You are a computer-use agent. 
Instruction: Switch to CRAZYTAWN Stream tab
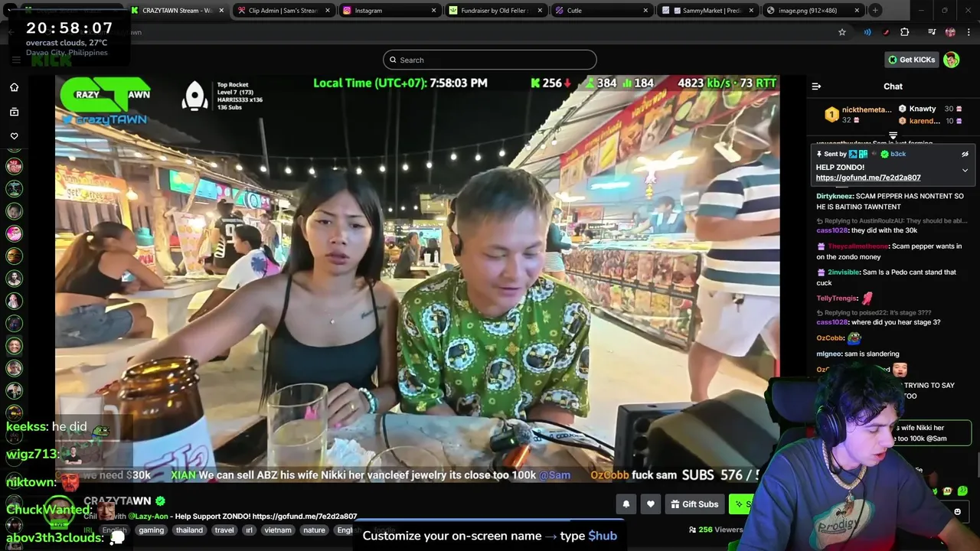pos(177,11)
